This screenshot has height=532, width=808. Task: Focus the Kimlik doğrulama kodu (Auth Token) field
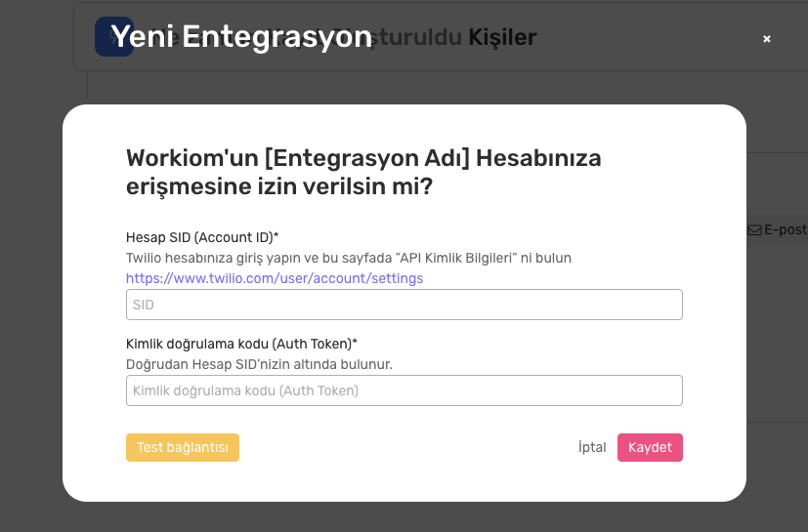coord(404,390)
